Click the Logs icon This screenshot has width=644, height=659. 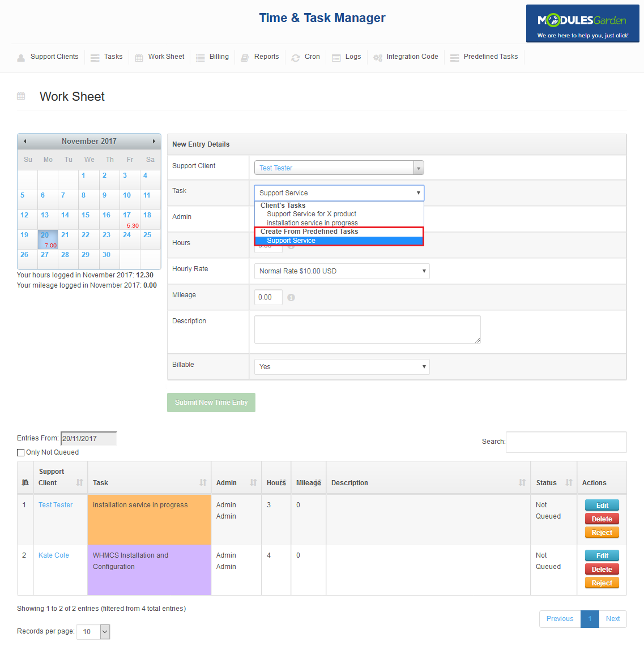point(336,58)
